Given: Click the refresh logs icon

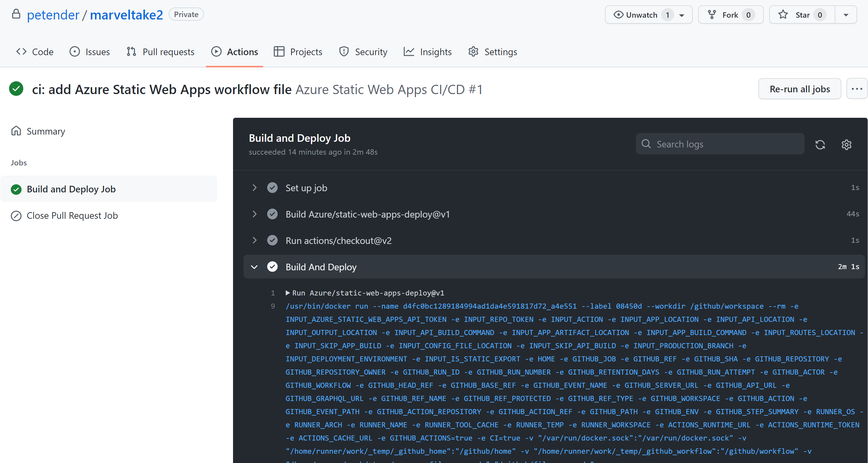Looking at the screenshot, I should point(820,145).
